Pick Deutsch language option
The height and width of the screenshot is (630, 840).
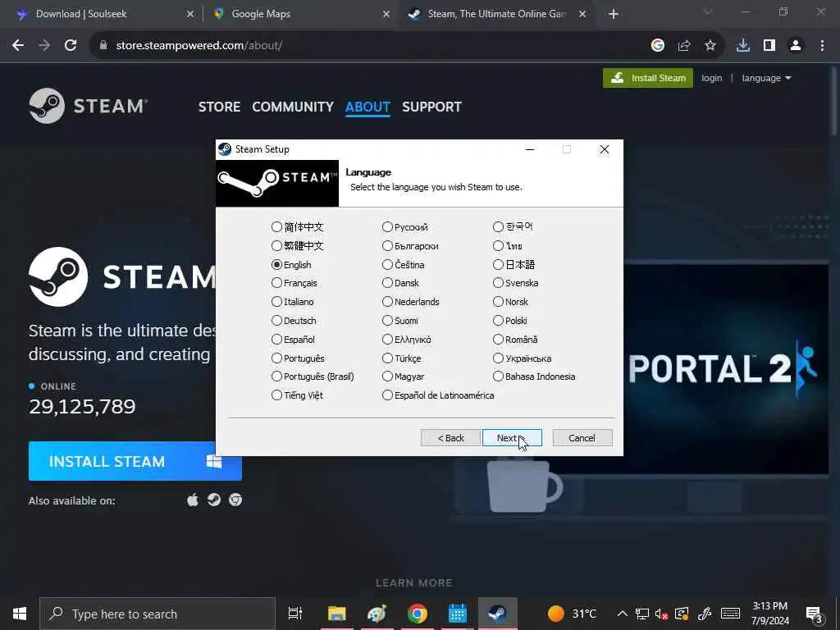click(276, 321)
